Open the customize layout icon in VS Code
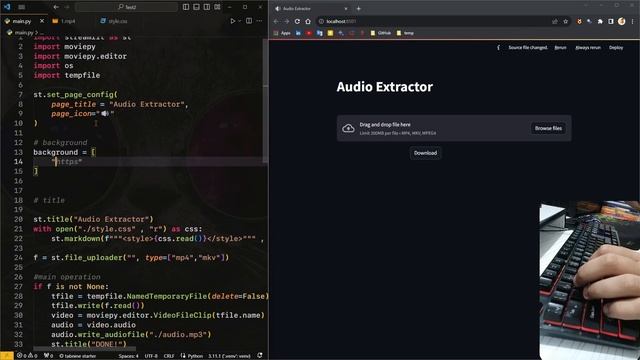The image size is (640, 360). [218, 7]
